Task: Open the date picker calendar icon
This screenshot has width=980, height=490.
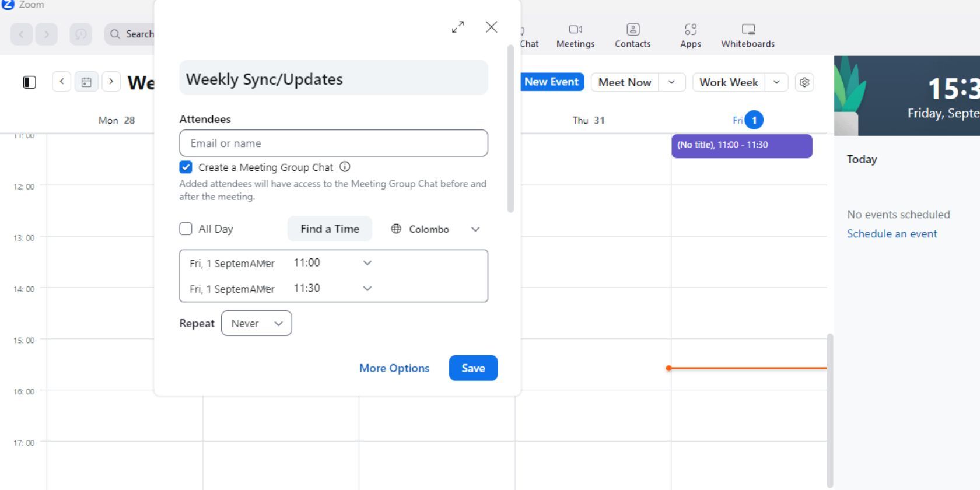Action: point(86,82)
